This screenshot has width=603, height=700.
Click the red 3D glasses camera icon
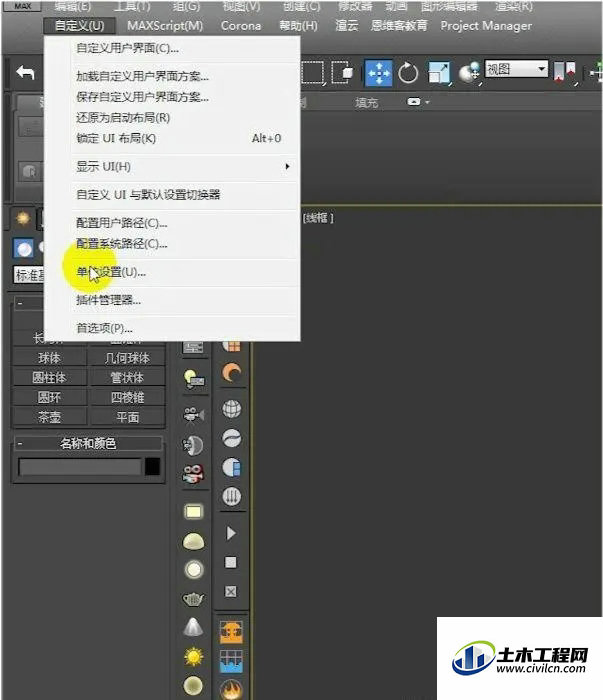pos(194,474)
